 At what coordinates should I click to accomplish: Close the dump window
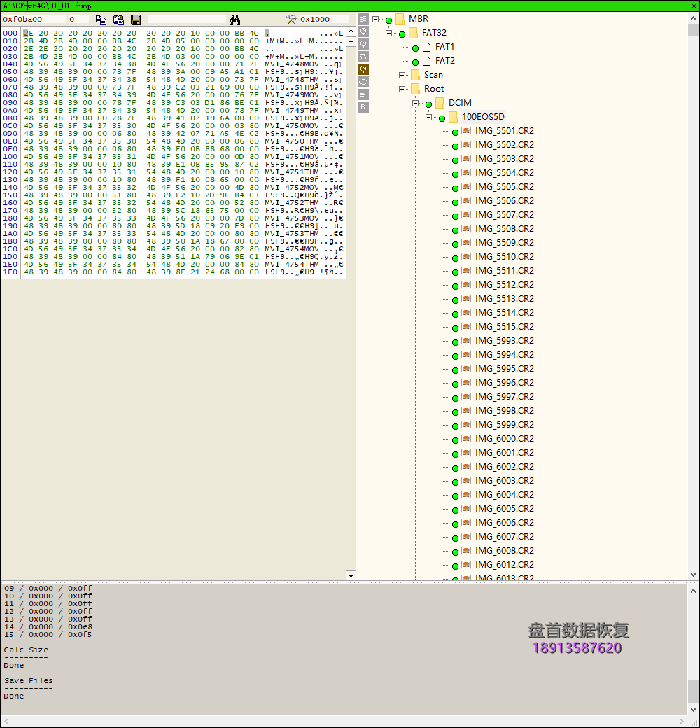694,6
